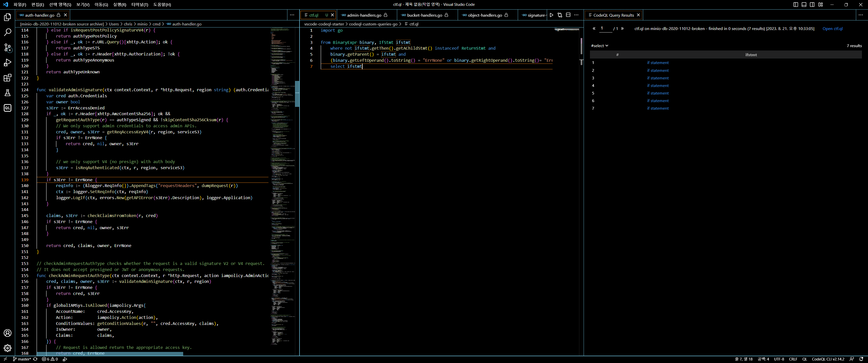Open the 터미널(T) menu
This screenshot has height=363, width=868.
pos(140,4)
